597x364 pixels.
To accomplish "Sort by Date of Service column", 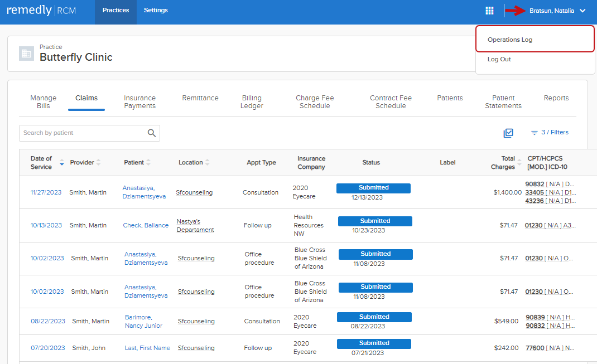I will (x=62, y=163).
